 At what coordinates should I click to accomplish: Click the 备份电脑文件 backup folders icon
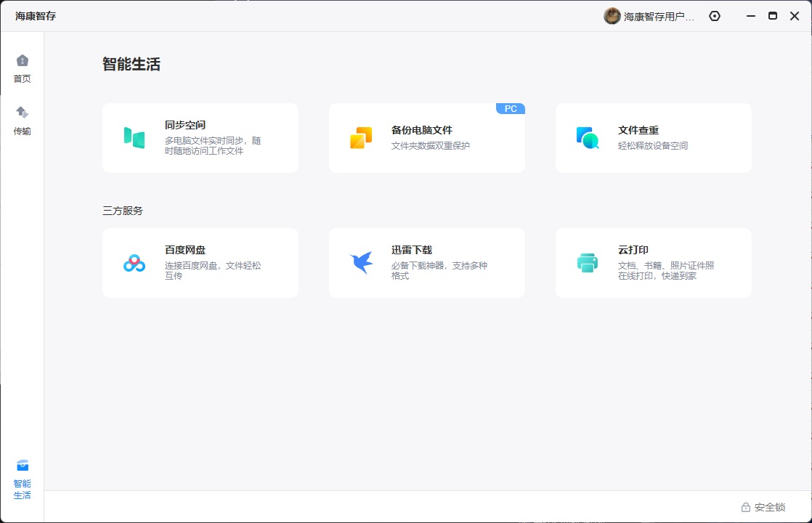click(x=362, y=137)
